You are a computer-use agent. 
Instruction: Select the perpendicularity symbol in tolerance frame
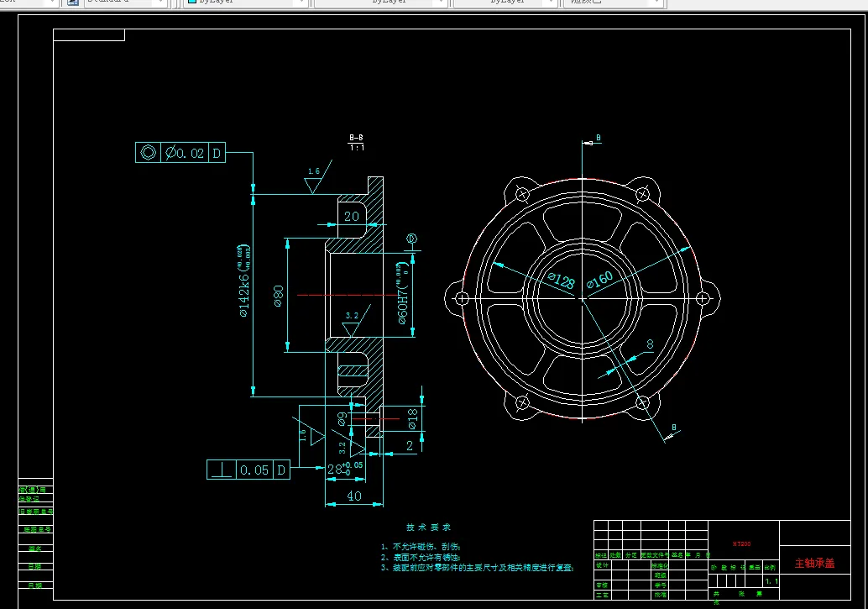(x=222, y=470)
